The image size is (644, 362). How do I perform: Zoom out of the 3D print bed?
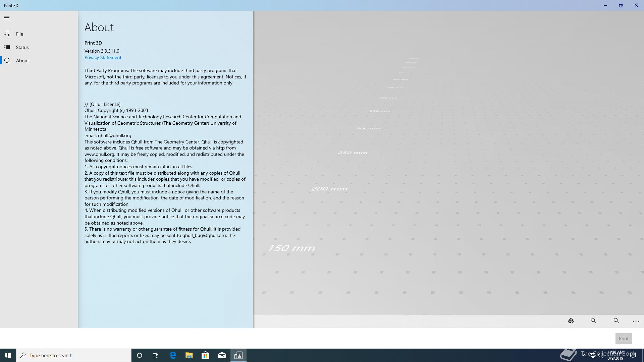pos(616,321)
